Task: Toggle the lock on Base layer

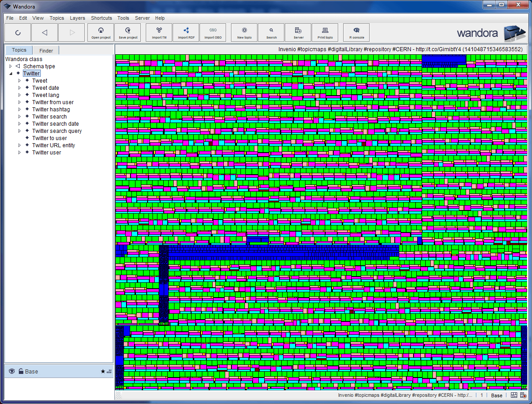Action: 21,371
